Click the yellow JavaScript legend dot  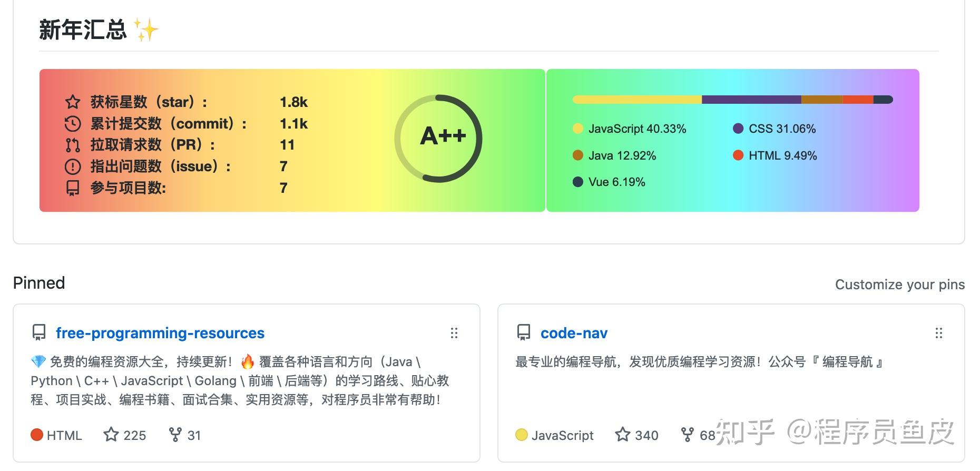578,129
